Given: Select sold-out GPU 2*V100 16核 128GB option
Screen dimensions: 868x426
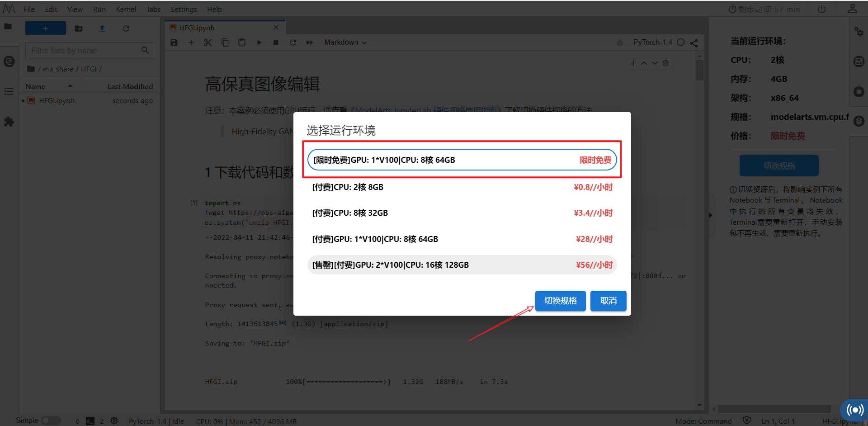Looking at the screenshot, I should tap(462, 265).
